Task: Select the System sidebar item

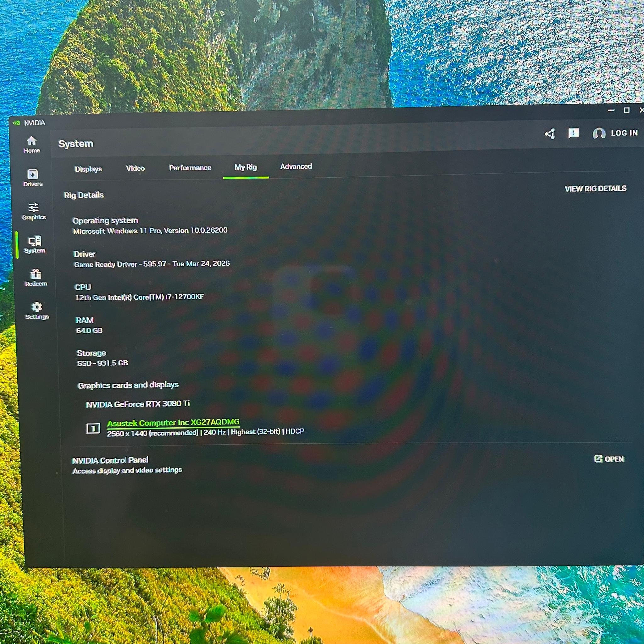Action: click(x=35, y=245)
